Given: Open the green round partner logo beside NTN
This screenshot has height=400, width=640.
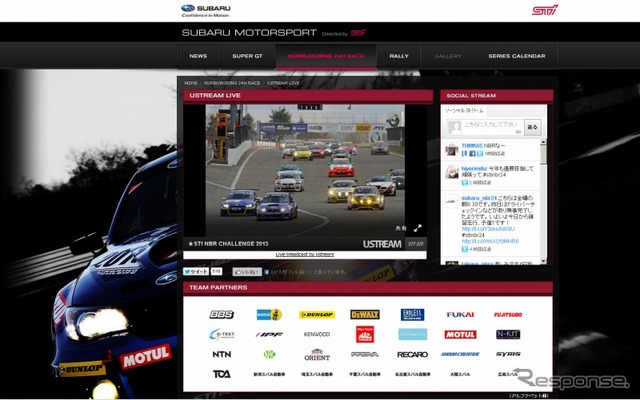Looking at the screenshot, I should point(269,354).
